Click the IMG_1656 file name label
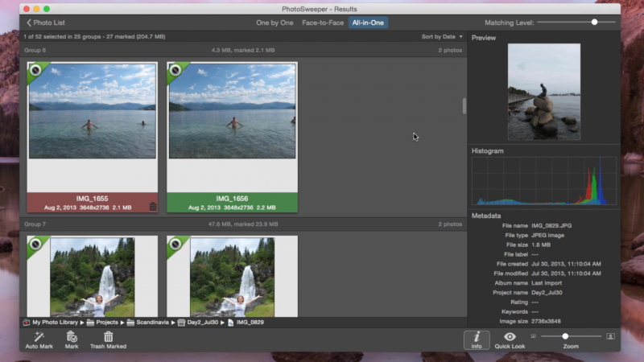 pos(232,199)
